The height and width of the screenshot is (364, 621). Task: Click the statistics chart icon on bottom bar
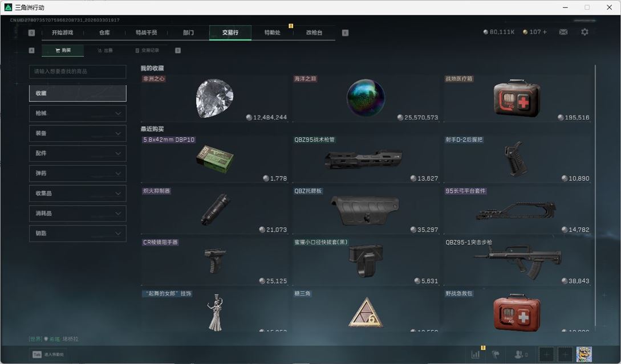tap(476, 354)
